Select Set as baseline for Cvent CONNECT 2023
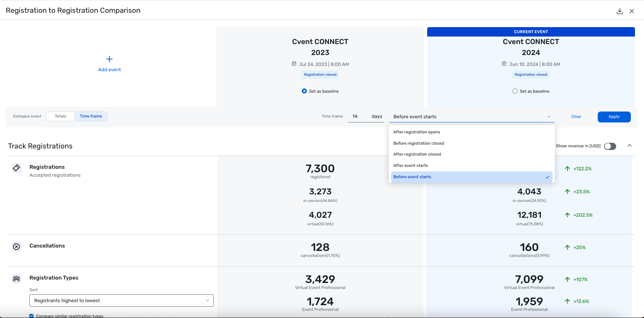Image resolution: width=644 pixels, height=318 pixels. [304, 91]
